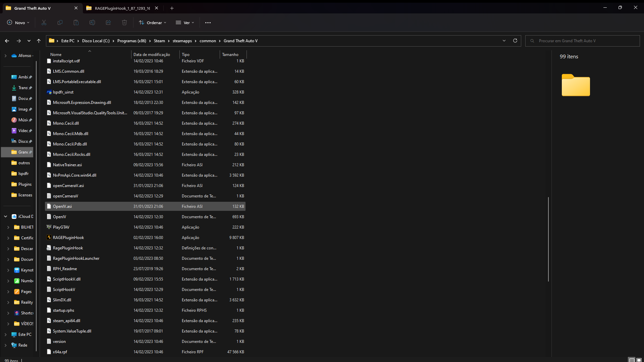Click the Cut scissors icon in toolbar
This screenshot has width=644, height=362.
point(44,22)
